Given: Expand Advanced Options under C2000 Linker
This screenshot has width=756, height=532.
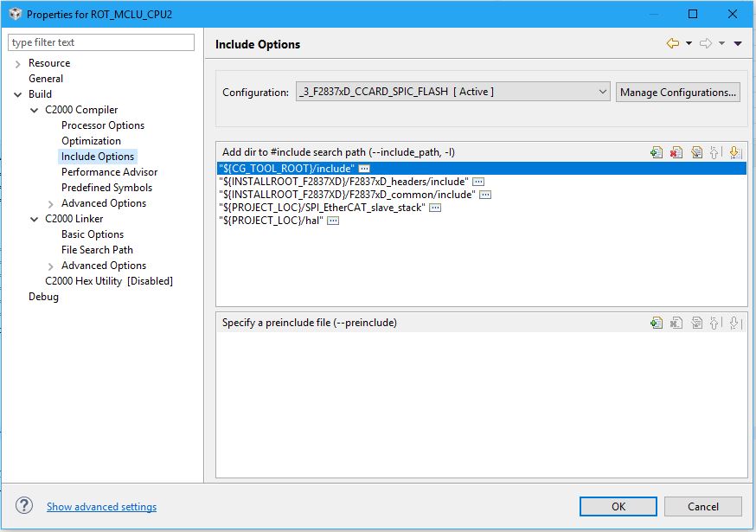Looking at the screenshot, I should 50,266.
